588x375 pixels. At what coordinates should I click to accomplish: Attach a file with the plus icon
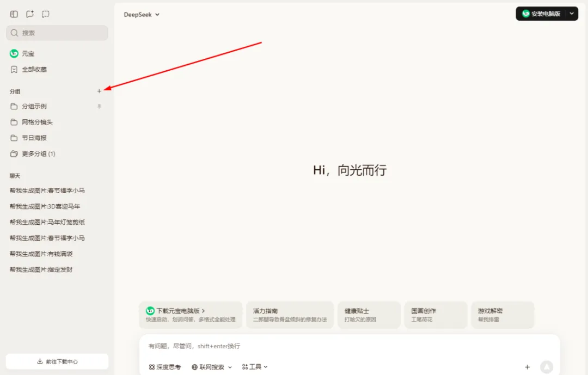[x=527, y=367]
